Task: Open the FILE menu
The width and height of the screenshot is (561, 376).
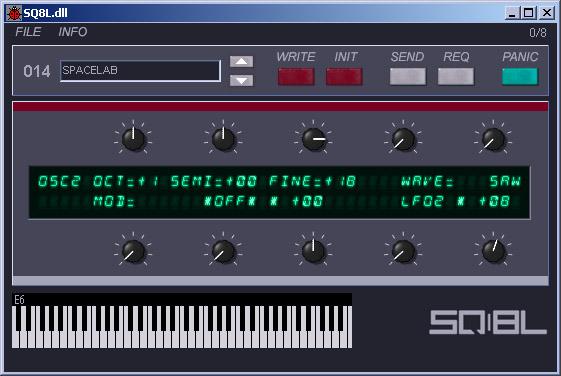Action: tap(28, 32)
